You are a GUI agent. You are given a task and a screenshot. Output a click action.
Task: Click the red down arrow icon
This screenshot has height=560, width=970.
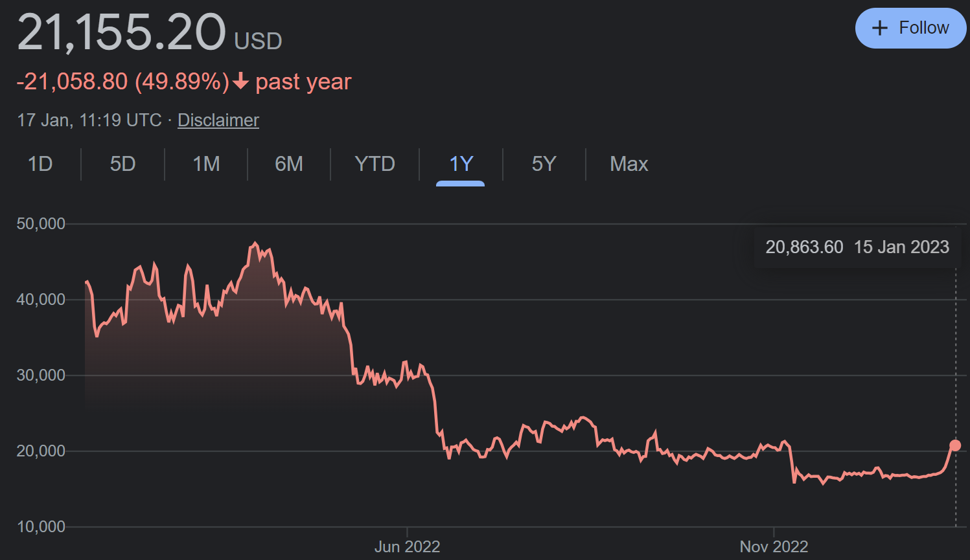[x=240, y=82]
